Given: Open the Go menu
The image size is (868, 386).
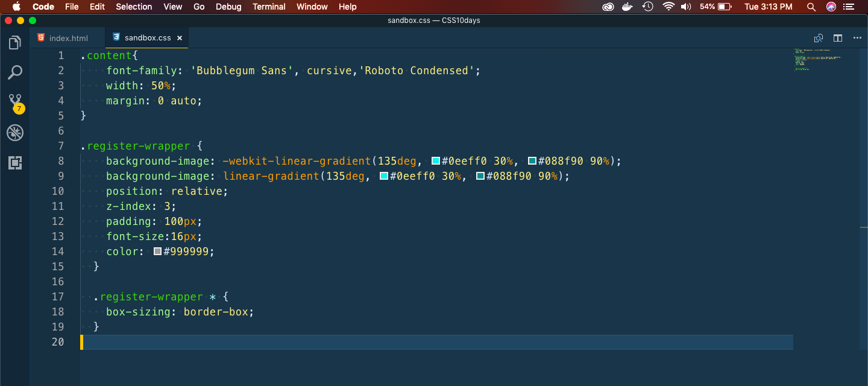Looking at the screenshot, I should [x=199, y=7].
